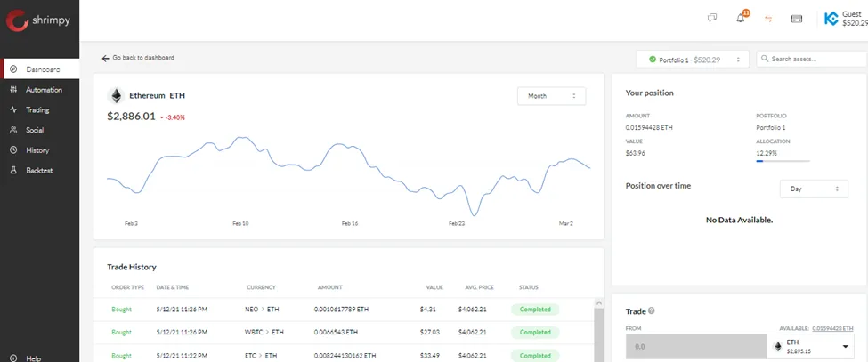Click Go back to dashboard link

tap(143, 58)
